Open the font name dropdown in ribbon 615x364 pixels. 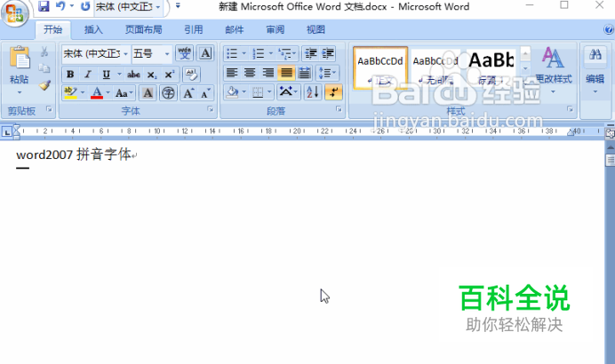125,53
